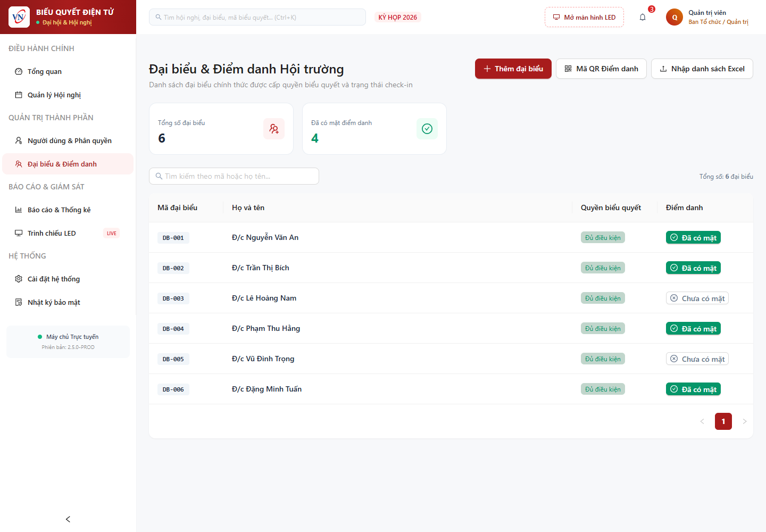
Task: Click the Nhật ký bảo mật document icon
Action: pos(19,302)
